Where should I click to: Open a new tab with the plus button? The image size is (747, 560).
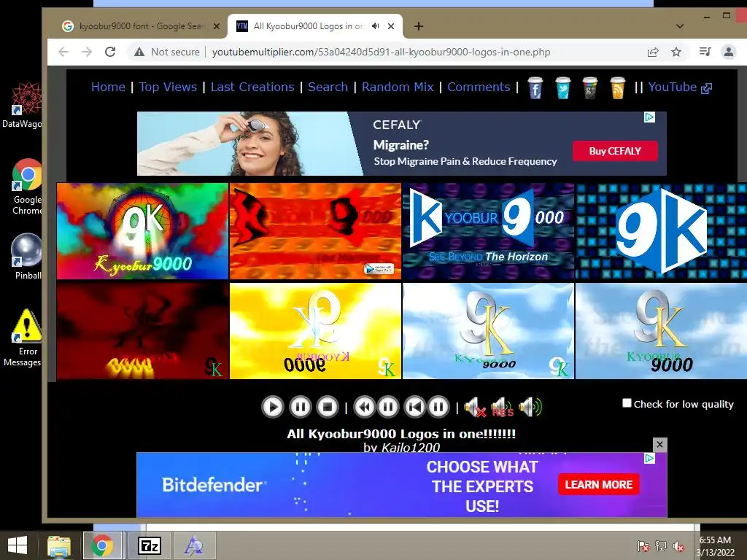(418, 26)
